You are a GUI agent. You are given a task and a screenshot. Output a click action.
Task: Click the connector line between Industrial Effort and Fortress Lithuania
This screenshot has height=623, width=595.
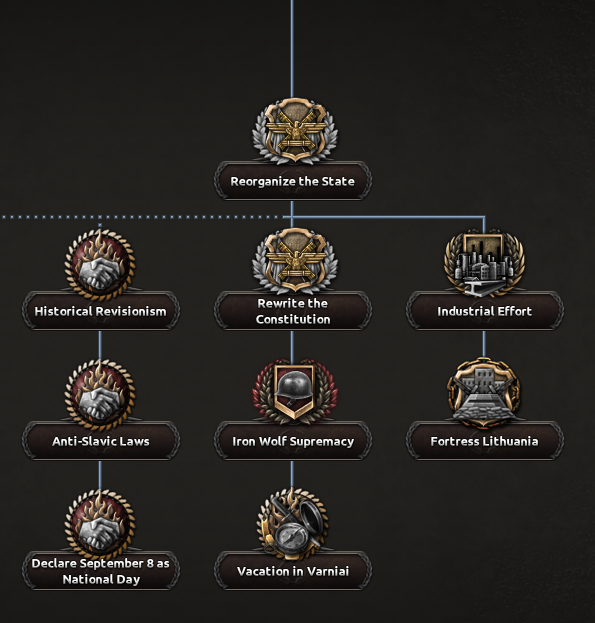coord(484,344)
